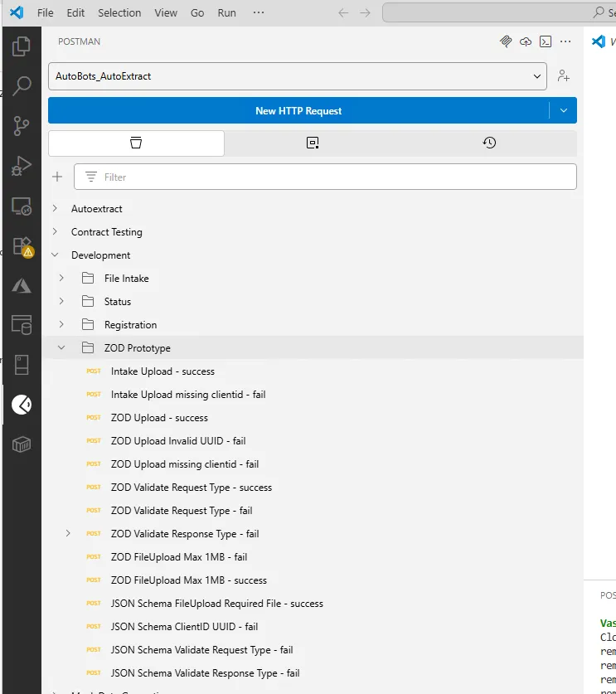
Task: Expand the Registration folder
Action: (x=61, y=324)
